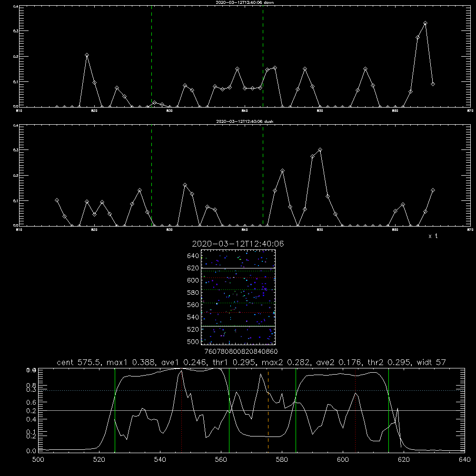Click x-axis label 870 on dawn plot

(470, 111)
